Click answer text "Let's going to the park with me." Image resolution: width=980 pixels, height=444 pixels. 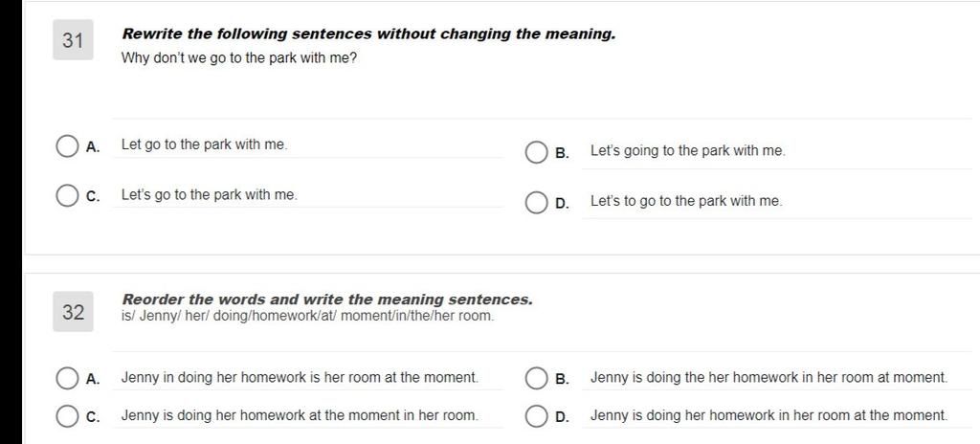pyautogui.click(x=687, y=151)
